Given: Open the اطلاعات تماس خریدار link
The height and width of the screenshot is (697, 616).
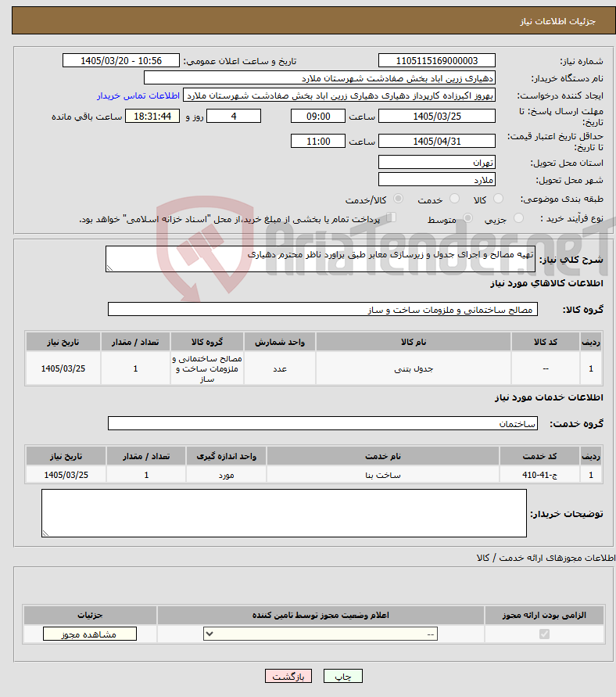Looking at the screenshot, I should pos(138,96).
